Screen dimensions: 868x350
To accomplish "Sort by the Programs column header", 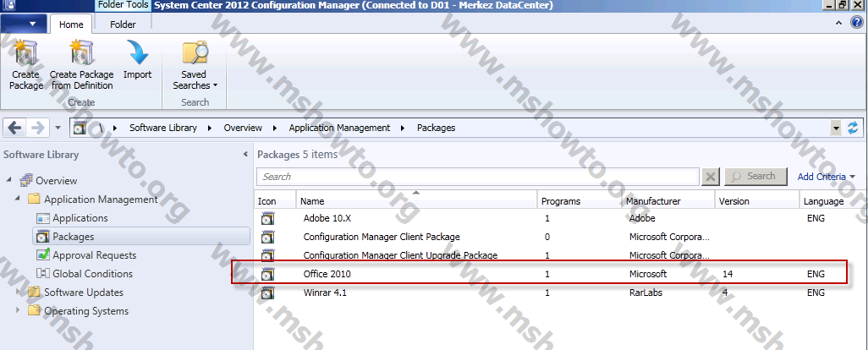I will 579,200.
